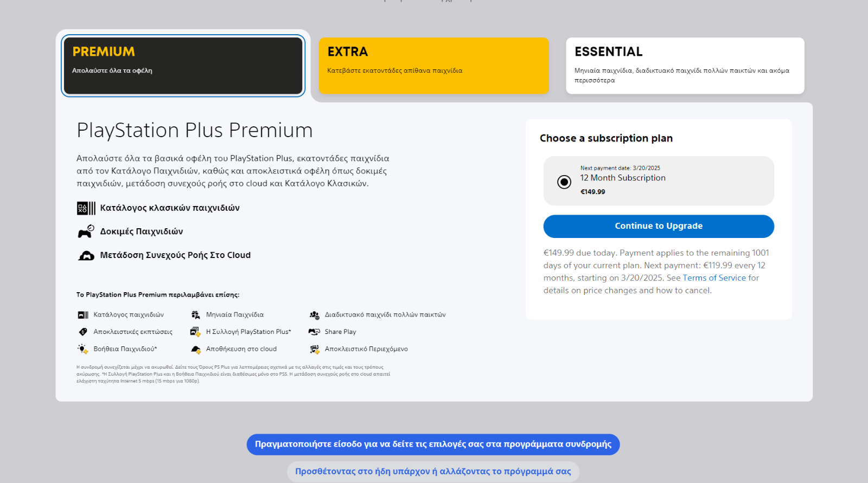Click the online multiplayer icon

coord(314,315)
